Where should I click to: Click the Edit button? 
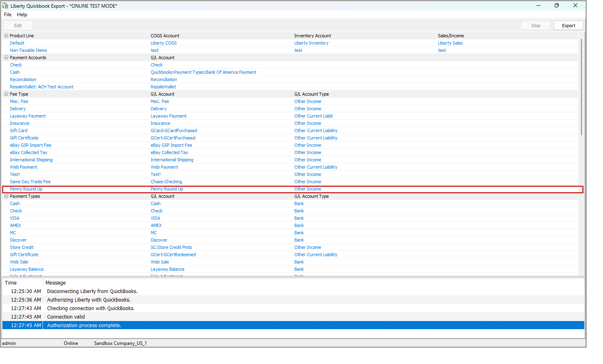point(18,26)
